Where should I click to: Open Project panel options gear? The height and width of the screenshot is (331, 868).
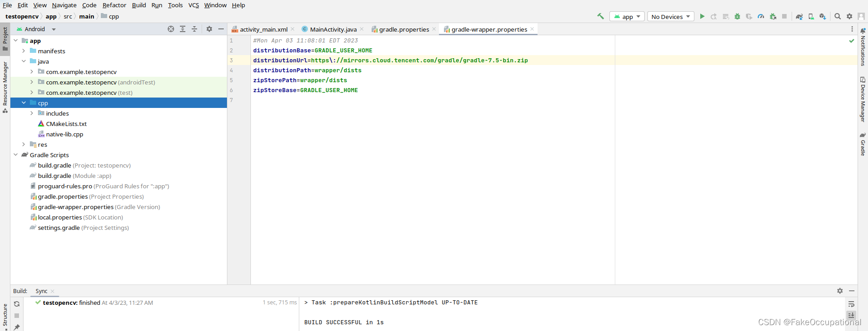209,29
